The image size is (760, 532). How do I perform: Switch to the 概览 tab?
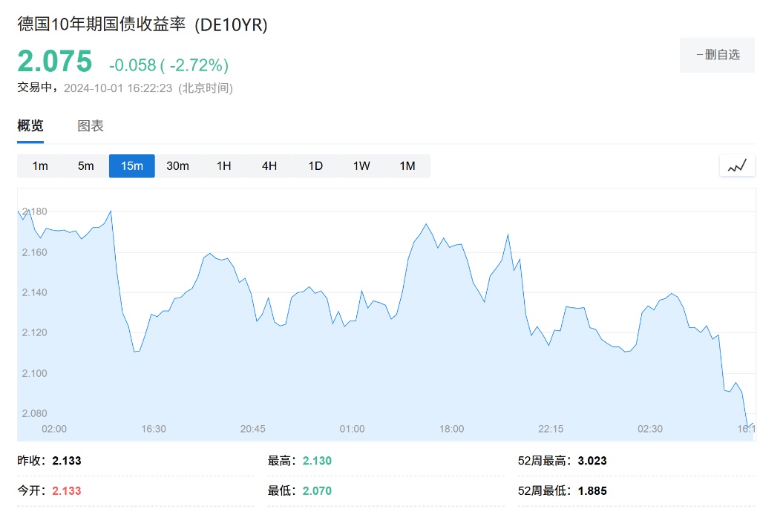point(30,126)
